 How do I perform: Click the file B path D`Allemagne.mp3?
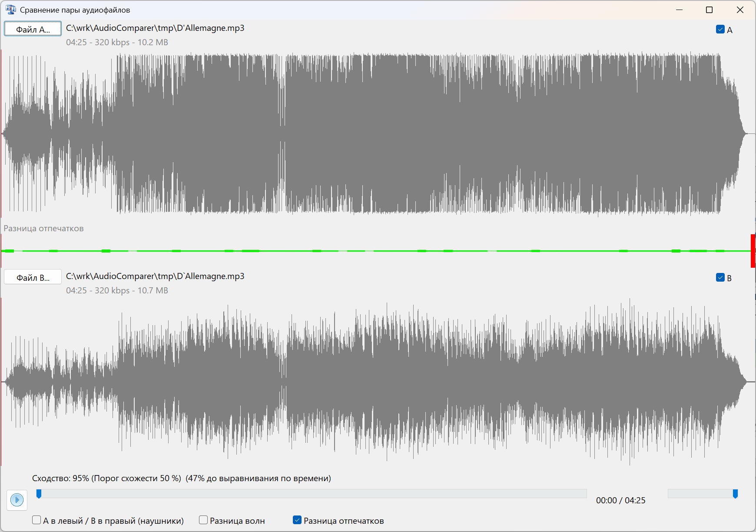tap(155, 276)
